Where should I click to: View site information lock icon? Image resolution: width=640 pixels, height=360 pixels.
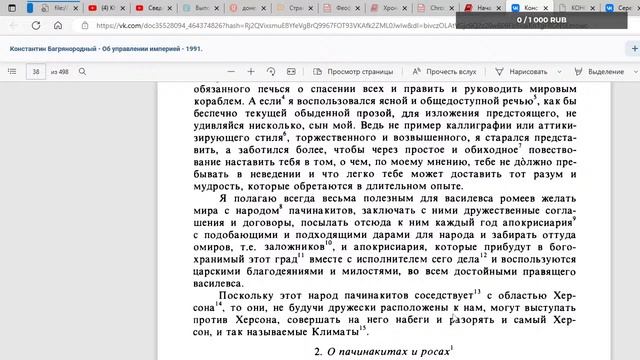(x=85, y=25)
